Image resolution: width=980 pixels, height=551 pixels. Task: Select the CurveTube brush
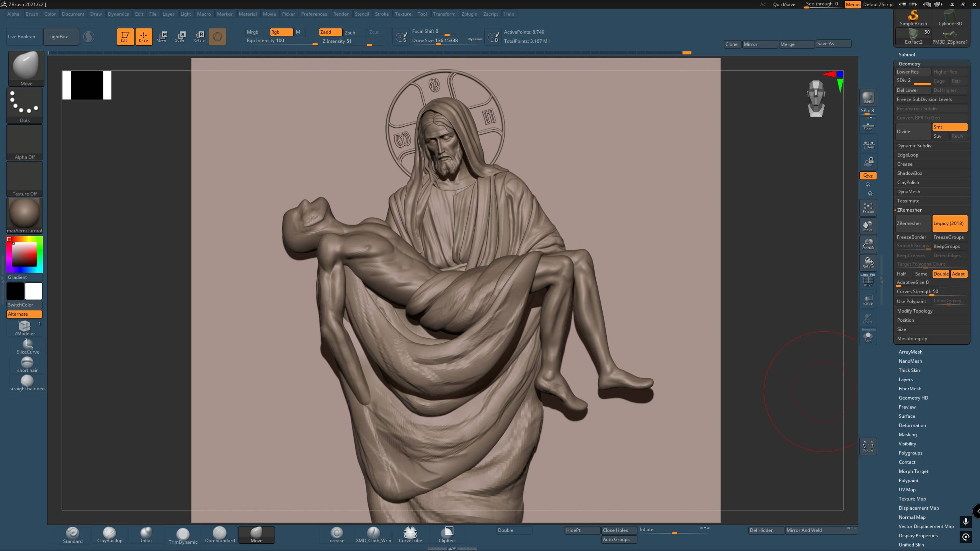(x=410, y=535)
